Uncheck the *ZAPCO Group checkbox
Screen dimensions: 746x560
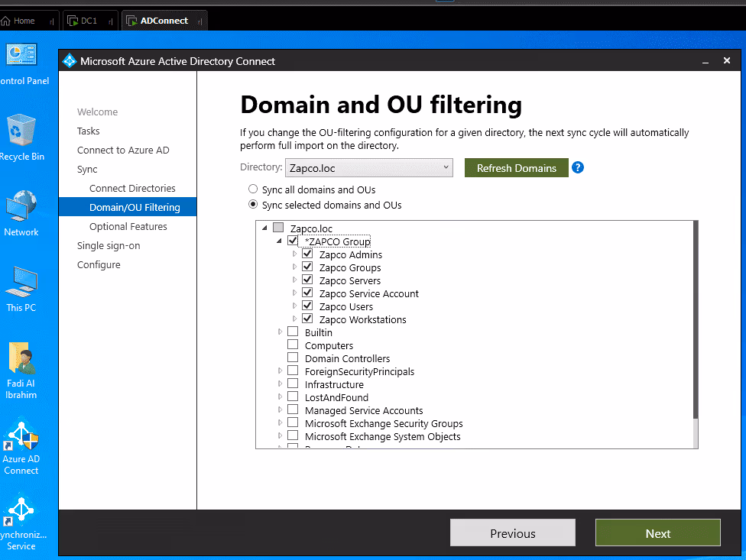[x=293, y=241]
